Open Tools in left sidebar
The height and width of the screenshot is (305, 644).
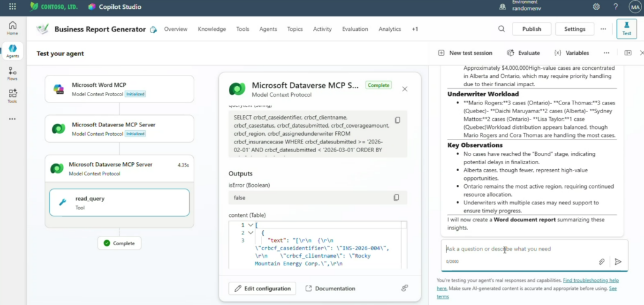12,96
